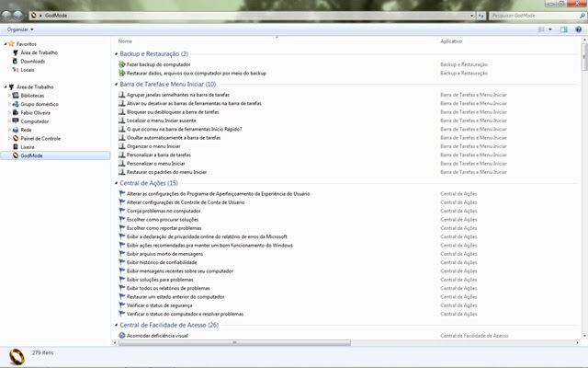Click the Locais favorites icon

click(x=15, y=70)
